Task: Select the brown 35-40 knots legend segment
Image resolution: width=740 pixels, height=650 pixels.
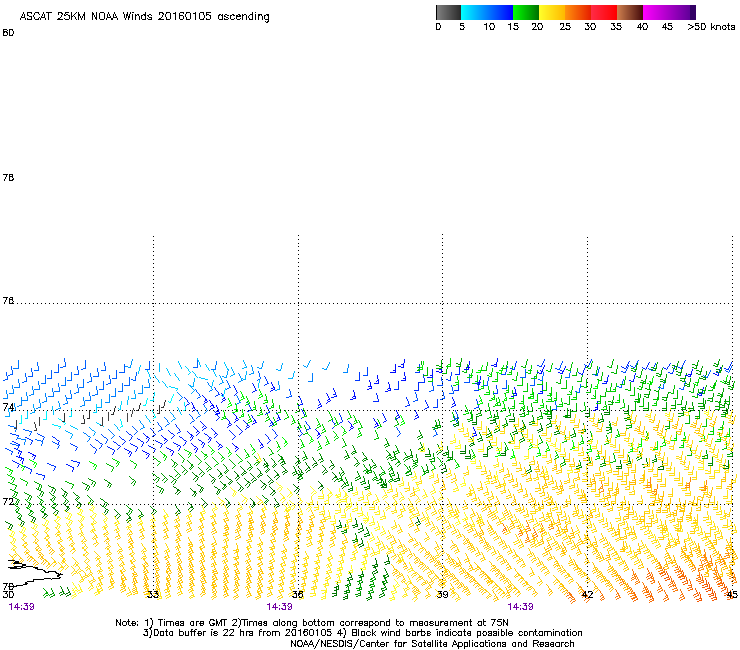Action: click(630, 12)
